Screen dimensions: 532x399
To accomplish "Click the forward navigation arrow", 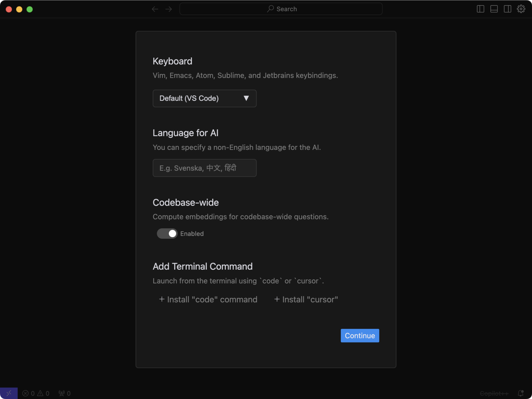I will point(168,9).
